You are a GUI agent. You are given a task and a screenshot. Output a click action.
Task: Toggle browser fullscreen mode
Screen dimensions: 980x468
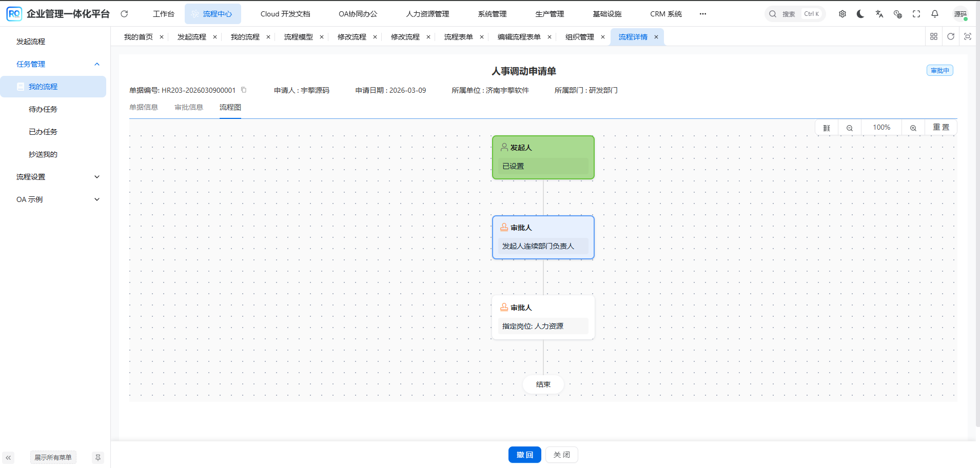pos(916,14)
